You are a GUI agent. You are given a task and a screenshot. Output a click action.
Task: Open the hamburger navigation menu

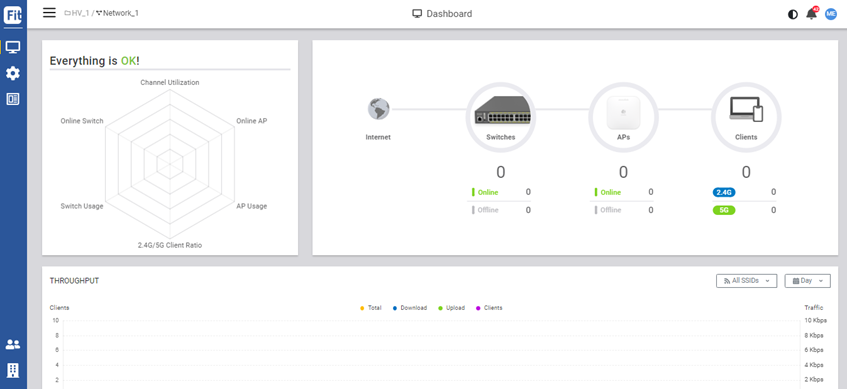tap(49, 12)
